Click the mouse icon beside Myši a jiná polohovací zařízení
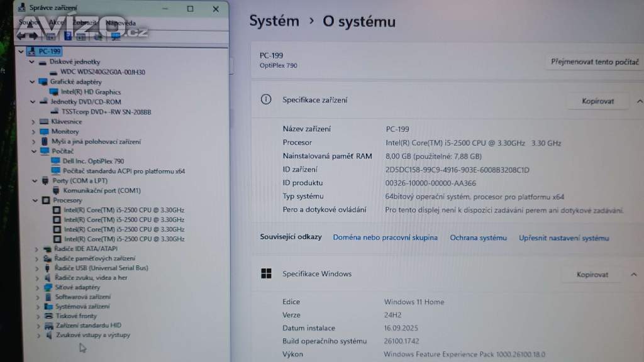The width and height of the screenshot is (644, 362). coord(45,141)
